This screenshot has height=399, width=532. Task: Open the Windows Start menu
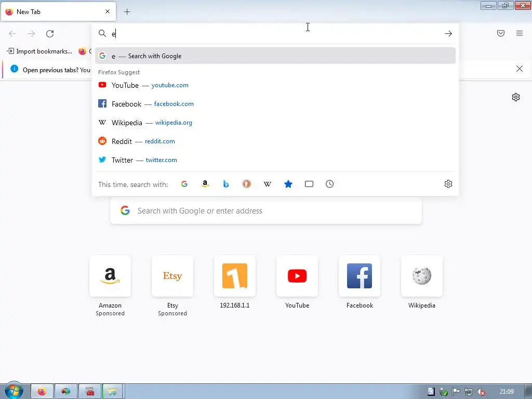14,391
